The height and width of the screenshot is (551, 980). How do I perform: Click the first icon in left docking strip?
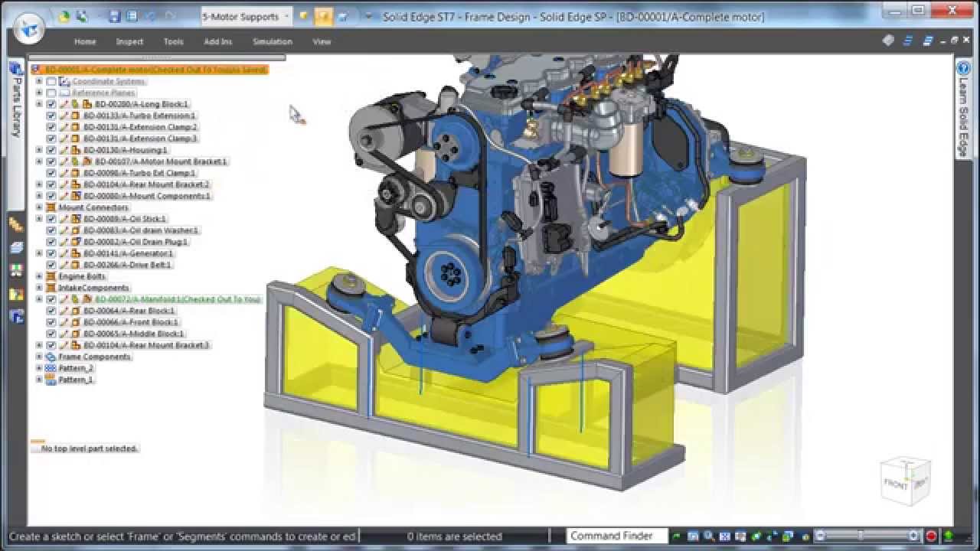[16, 224]
